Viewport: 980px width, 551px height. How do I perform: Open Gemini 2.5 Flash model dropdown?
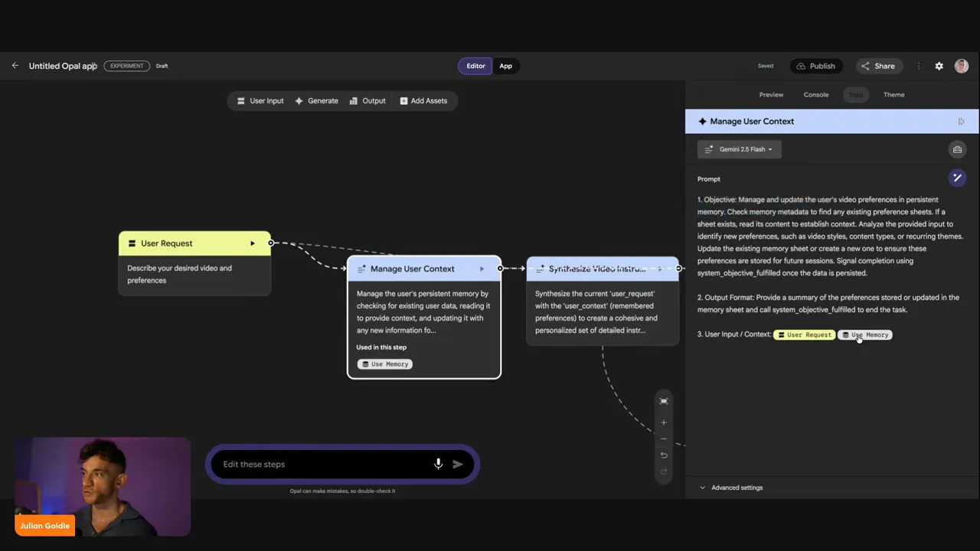(739, 149)
